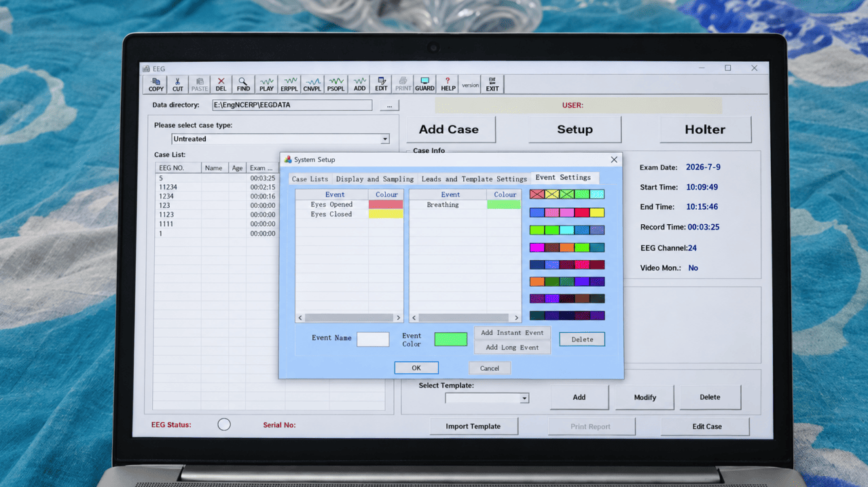868x487 pixels.
Task: Click the Name column header in Case List
Action: (x=215, y=168)
